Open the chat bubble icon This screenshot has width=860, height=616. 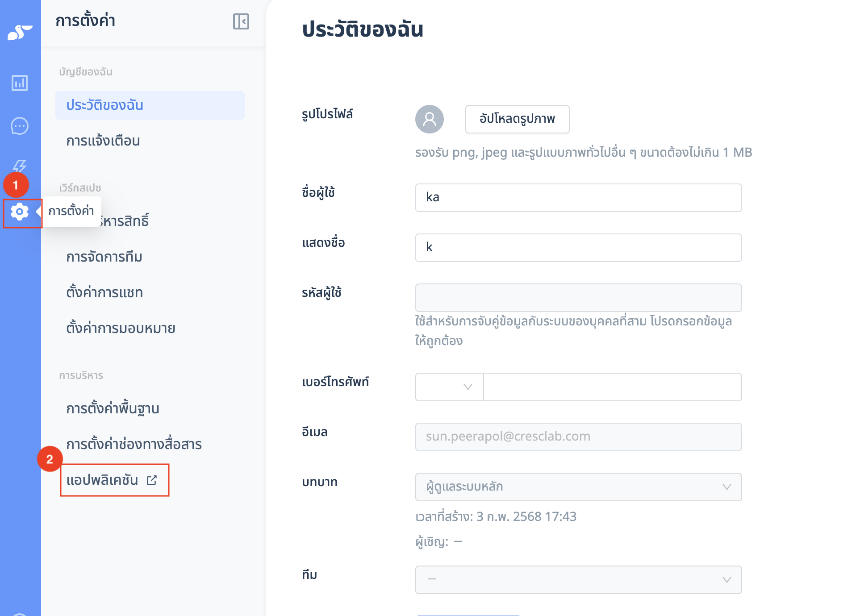coord(20,126)
